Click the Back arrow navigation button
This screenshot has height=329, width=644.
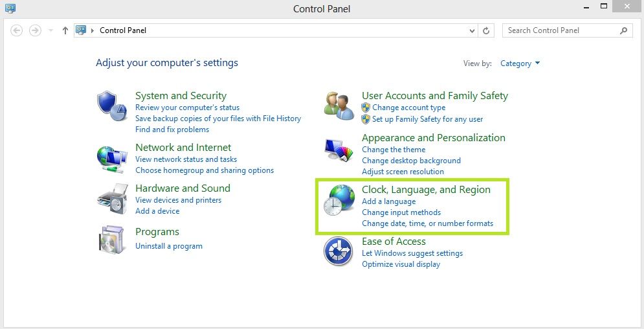(16, 30)
